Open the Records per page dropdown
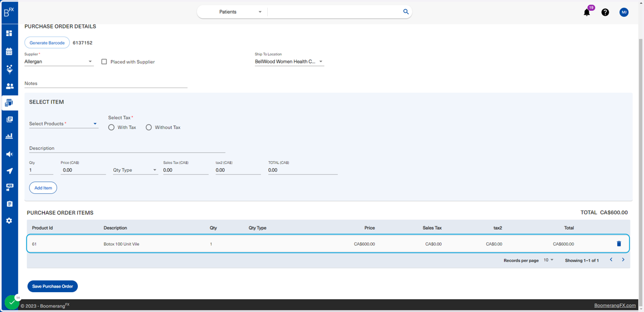 548,260
